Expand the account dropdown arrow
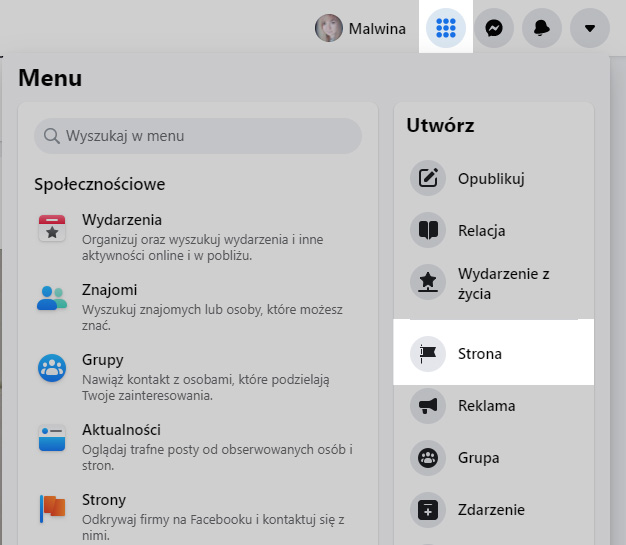This screenshot has height=545, width=626. [x=590, y=28]
